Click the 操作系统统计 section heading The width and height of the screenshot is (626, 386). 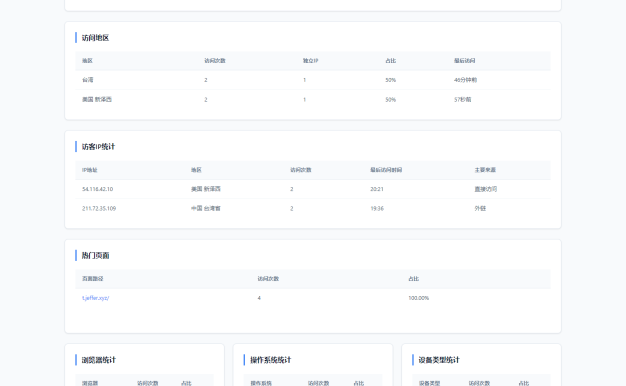(271, 360)
